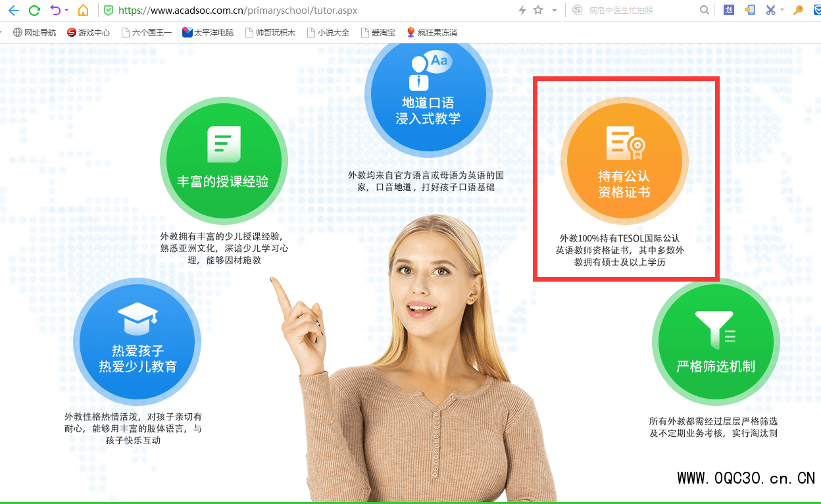Click the orange key password icon
Image resolution: width=821 pixels, height=504 pixels.
(798, 11)
